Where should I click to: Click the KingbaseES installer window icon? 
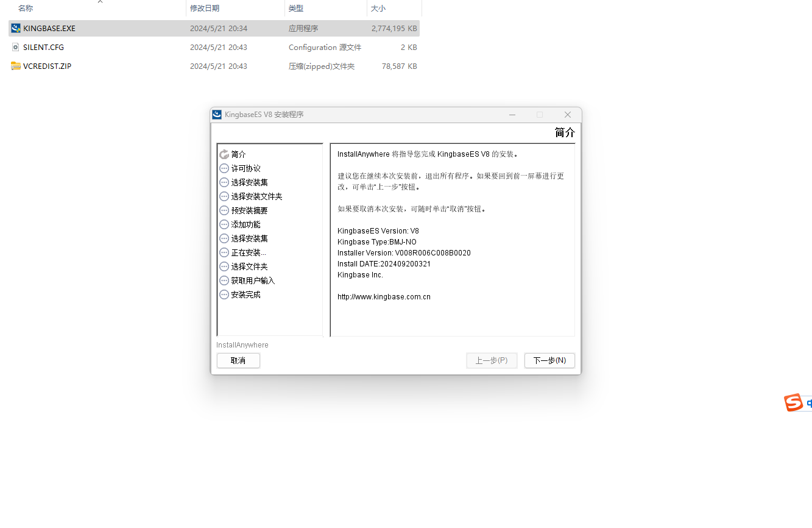[x=216, y=114]
